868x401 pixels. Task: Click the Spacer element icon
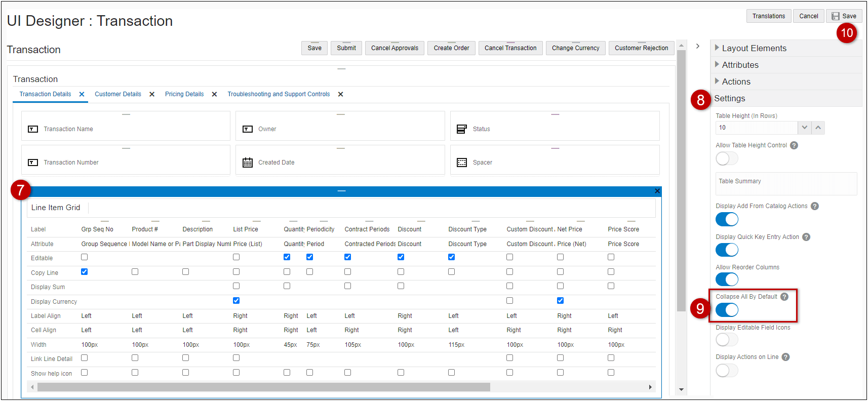pos(462,163)
